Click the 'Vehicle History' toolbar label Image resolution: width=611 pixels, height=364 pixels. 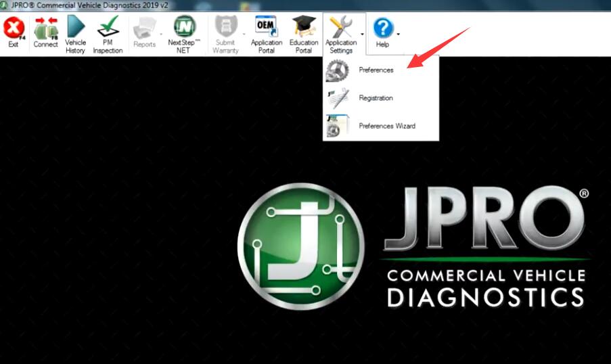pyautogui.click(x=76, y=47)
